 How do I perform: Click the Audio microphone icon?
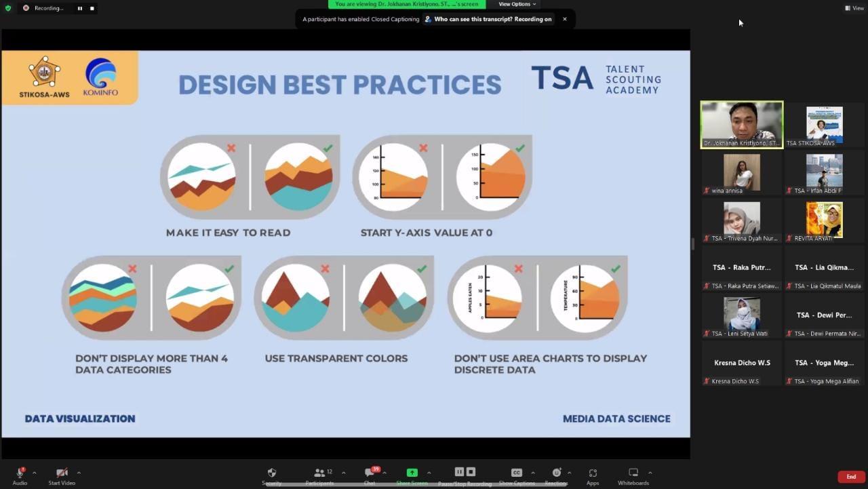[x=20, y=473]
